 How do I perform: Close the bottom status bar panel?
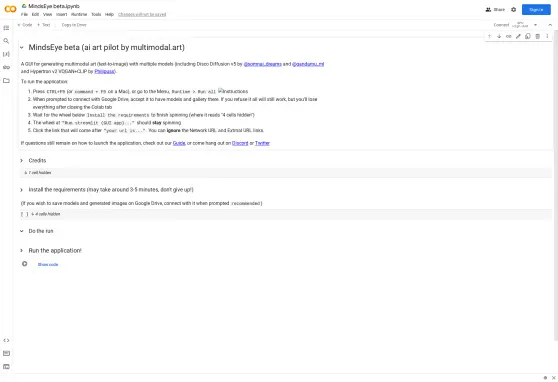tap(553, 378)
